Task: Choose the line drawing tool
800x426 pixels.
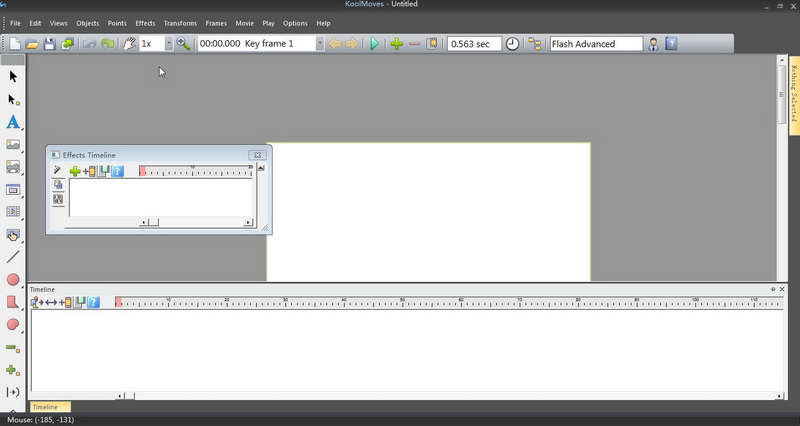Action: tap(13, 257)
